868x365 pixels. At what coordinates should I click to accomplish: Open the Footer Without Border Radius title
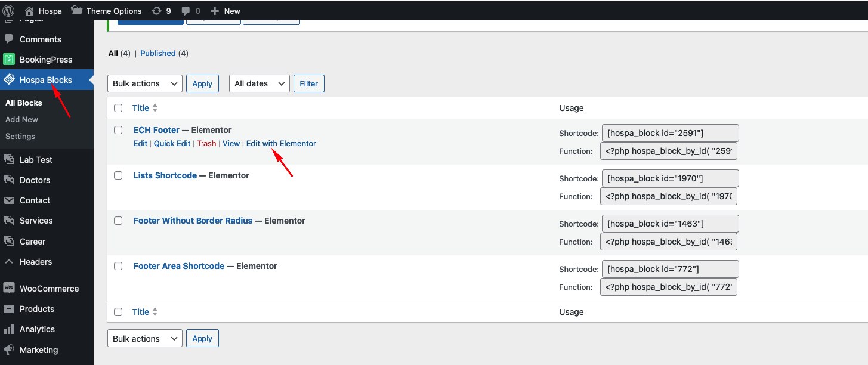pos(193,221)
